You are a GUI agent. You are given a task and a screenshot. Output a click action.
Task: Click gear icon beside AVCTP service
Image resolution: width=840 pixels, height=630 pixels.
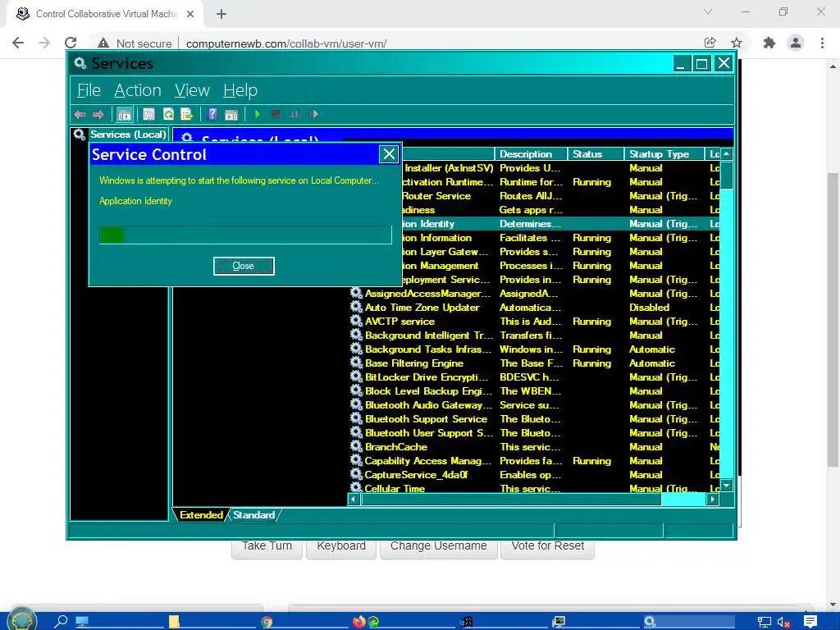(356, 321)
